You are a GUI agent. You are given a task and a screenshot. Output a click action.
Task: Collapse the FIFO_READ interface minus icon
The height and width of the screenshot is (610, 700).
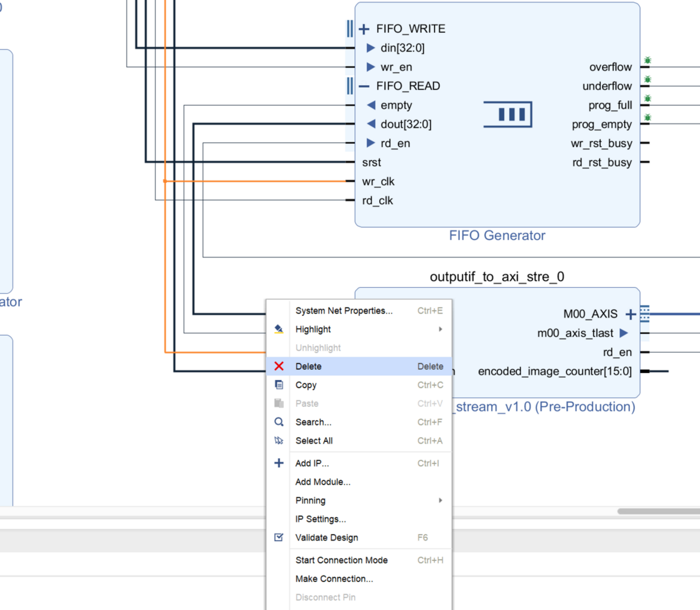coord(364,86)
